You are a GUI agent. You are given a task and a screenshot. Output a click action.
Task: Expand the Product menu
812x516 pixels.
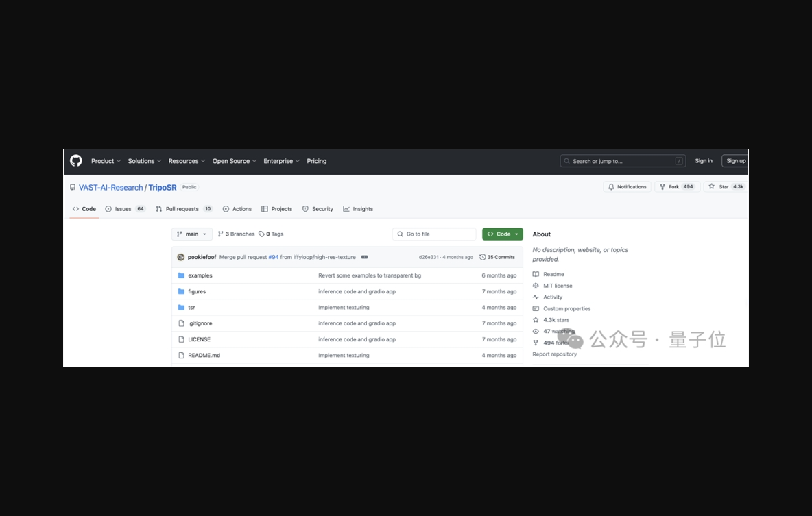[x=106, y=161]
